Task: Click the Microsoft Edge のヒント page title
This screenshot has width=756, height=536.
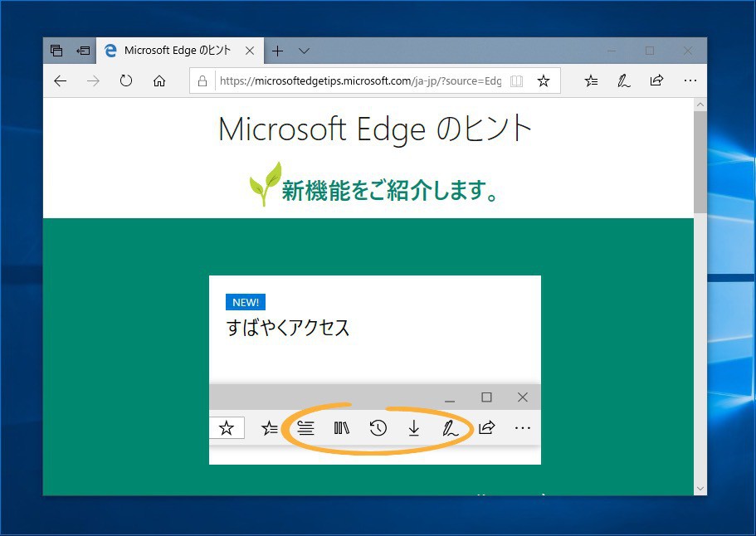Action: click(x=375, y=129)
